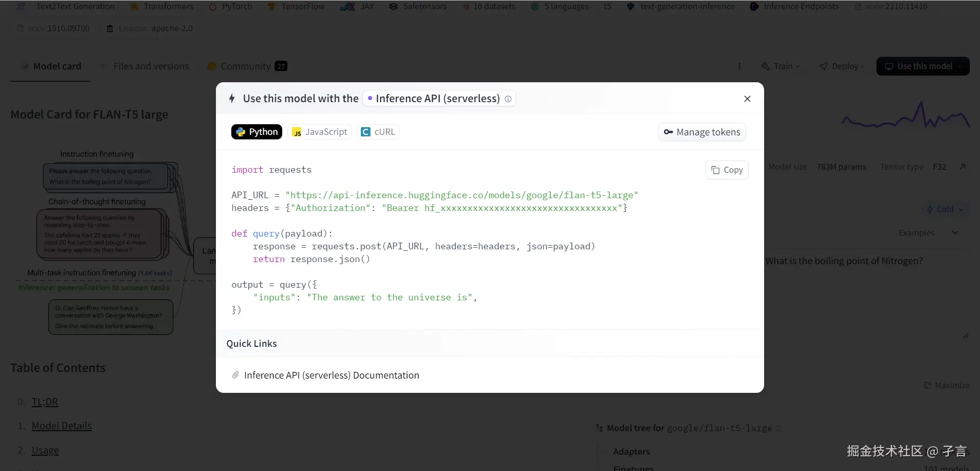Select the Python code tab
The height and width of the screenshot is (471, 980).
click(x=257, y=132)
